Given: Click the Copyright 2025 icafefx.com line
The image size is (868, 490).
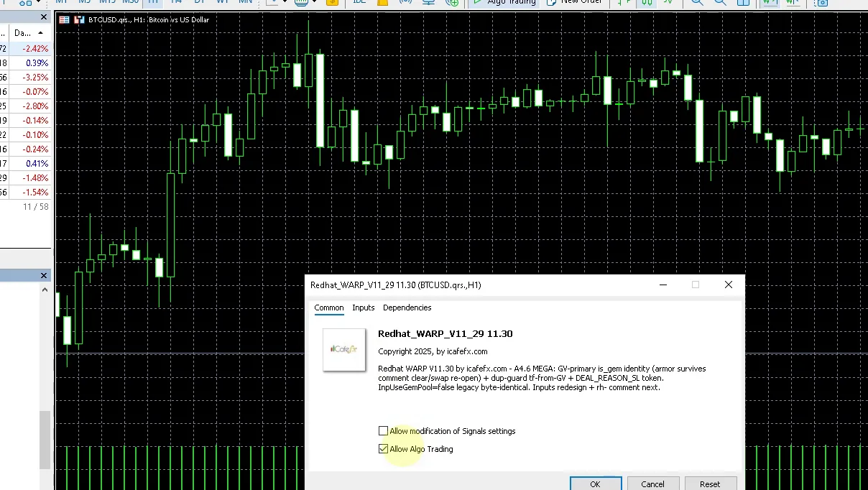Looking at the screenshot, I should click(x=433, y=351).
